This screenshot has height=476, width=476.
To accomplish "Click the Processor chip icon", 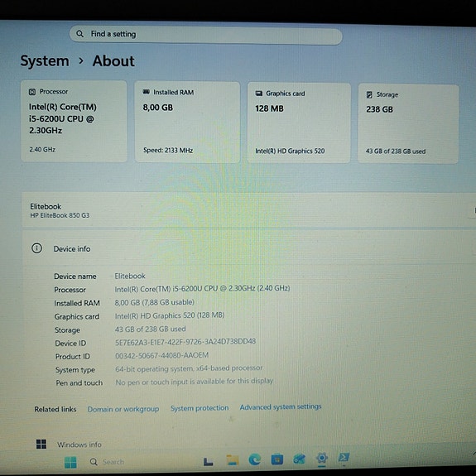I will click(32, 92).
